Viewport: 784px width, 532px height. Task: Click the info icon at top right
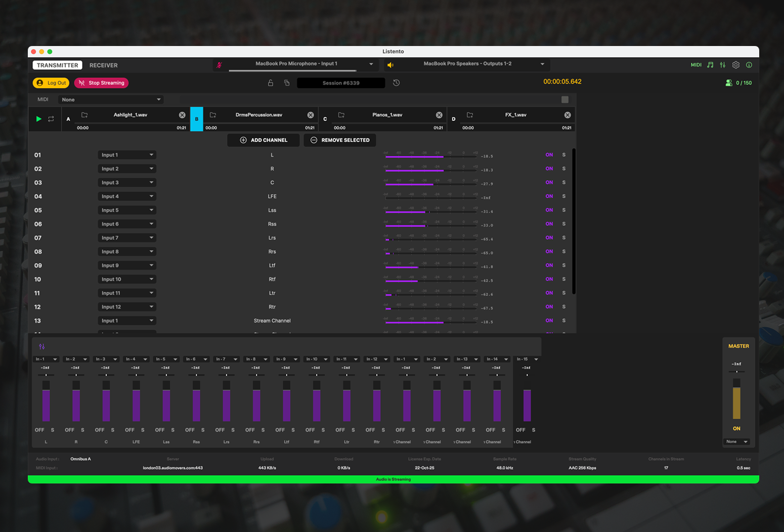click(749, 65)
